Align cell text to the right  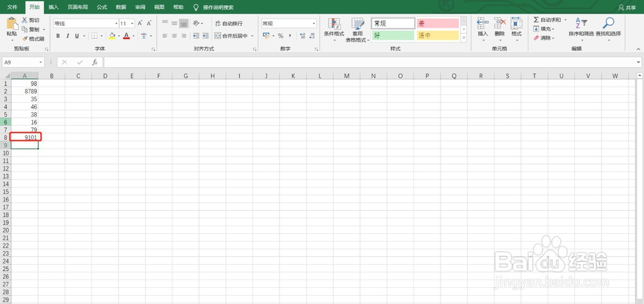(184, 36)
